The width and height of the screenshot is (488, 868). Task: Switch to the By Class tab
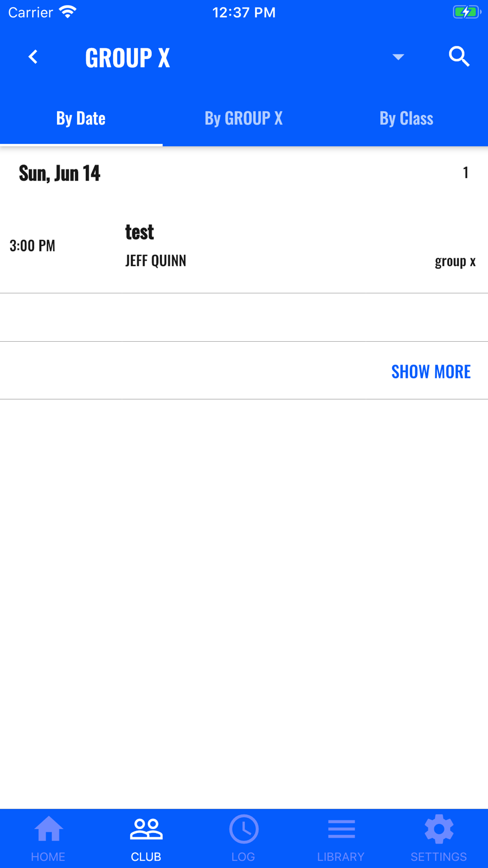pos(407,118)
